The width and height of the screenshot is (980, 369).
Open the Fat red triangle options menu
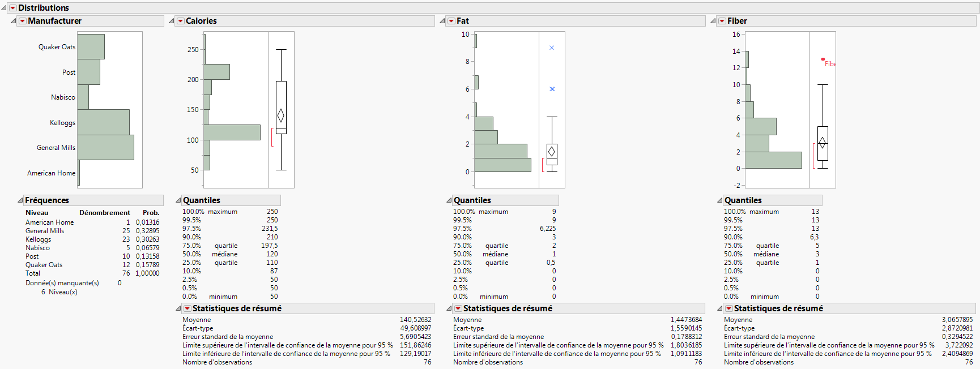pos(451,21)
